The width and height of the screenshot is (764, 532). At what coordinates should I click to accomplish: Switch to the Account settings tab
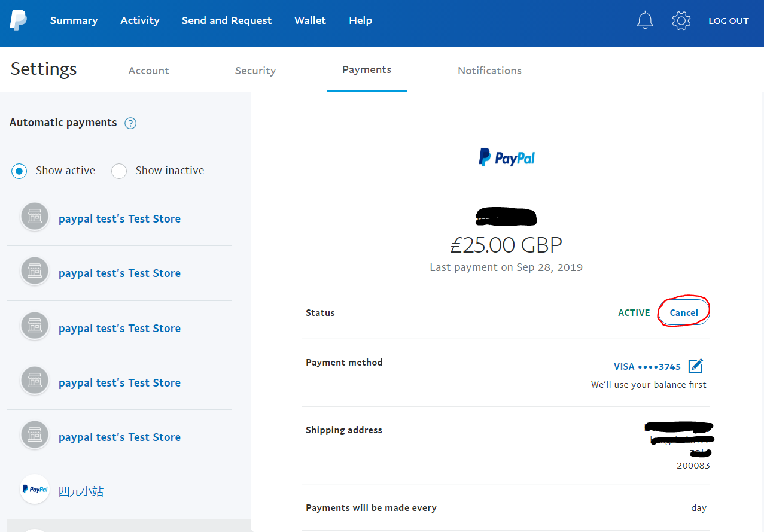[x=148, y=71]
